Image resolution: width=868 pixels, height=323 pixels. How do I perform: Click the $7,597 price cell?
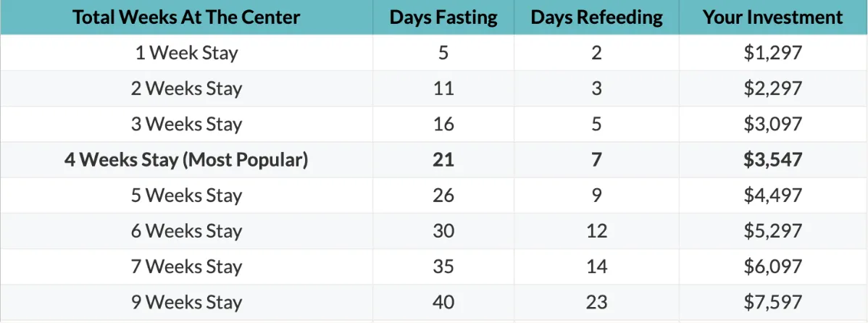point(773,303)
